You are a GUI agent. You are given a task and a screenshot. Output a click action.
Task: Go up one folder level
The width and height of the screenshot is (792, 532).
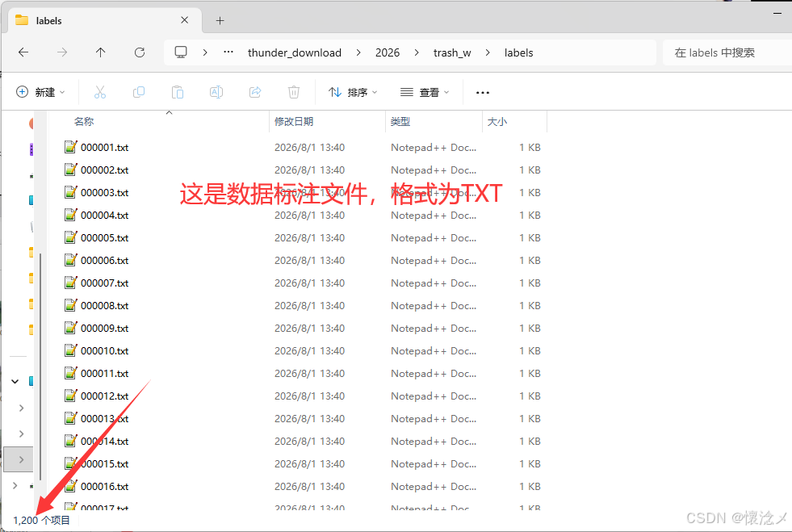101,52
